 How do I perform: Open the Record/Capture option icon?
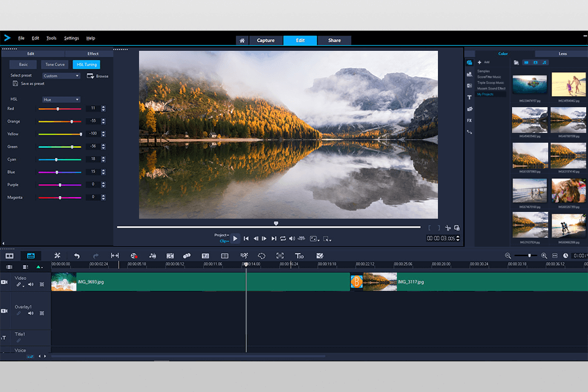click(x=134, y=256)
